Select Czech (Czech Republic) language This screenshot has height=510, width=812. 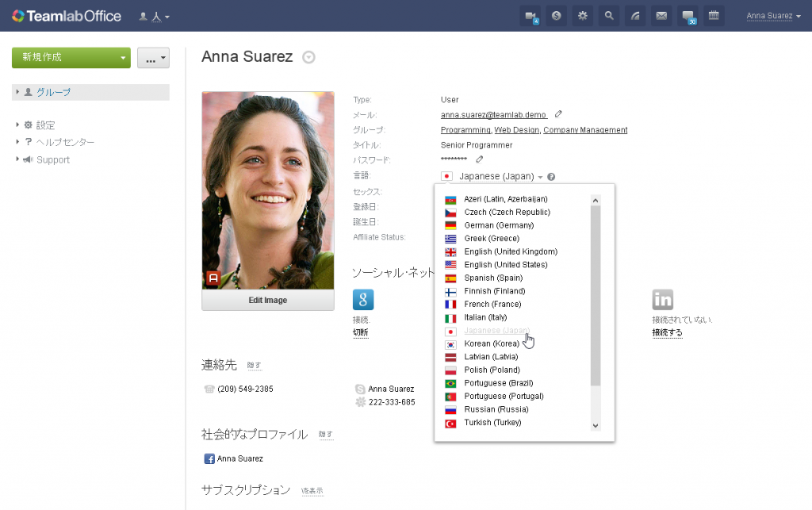[x=507, y=213]
